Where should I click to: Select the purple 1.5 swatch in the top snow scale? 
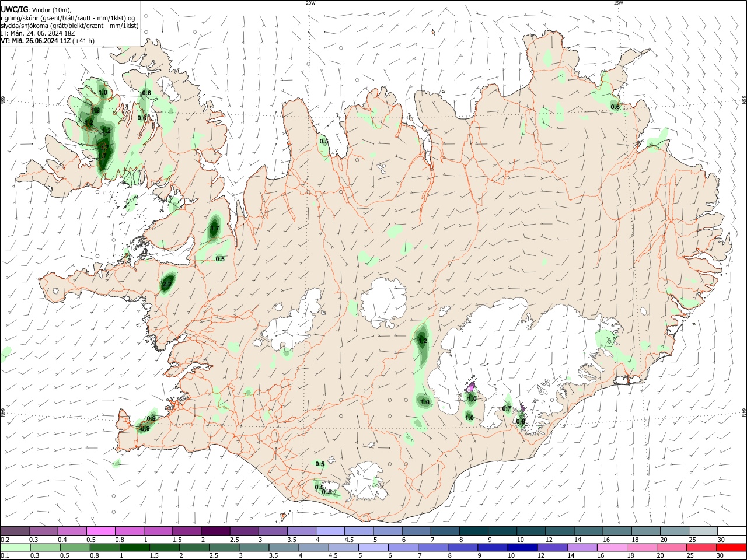click(187, 531)
